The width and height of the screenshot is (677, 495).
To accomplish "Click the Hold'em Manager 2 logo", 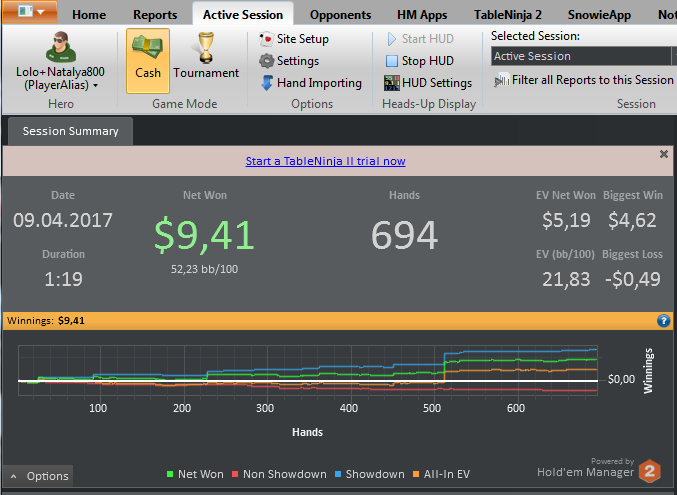I will point(650,471).
